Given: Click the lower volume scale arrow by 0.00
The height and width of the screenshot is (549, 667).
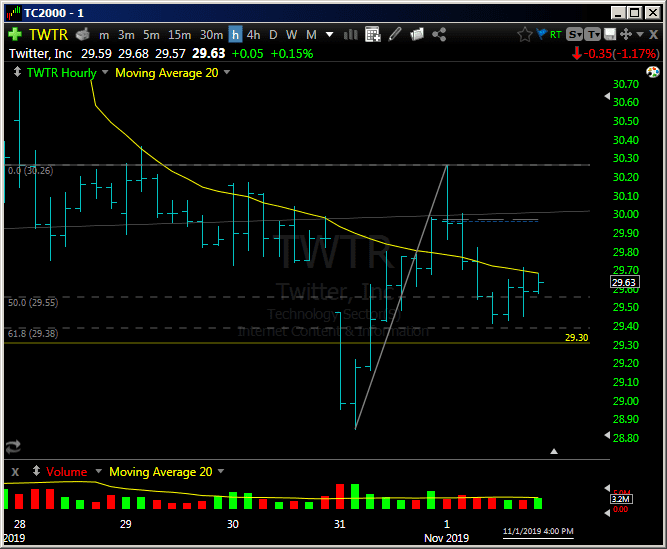Looking at the screenshot, I should click(607, 513).
